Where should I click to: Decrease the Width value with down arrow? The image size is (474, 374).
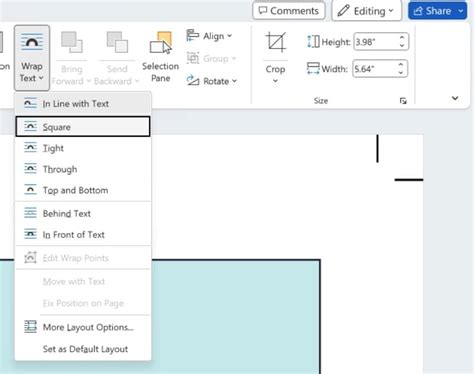(x=401, y=73)
